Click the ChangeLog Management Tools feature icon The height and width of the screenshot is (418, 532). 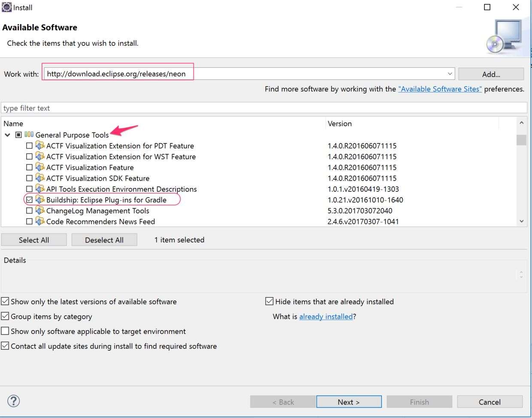pos(40,211)
